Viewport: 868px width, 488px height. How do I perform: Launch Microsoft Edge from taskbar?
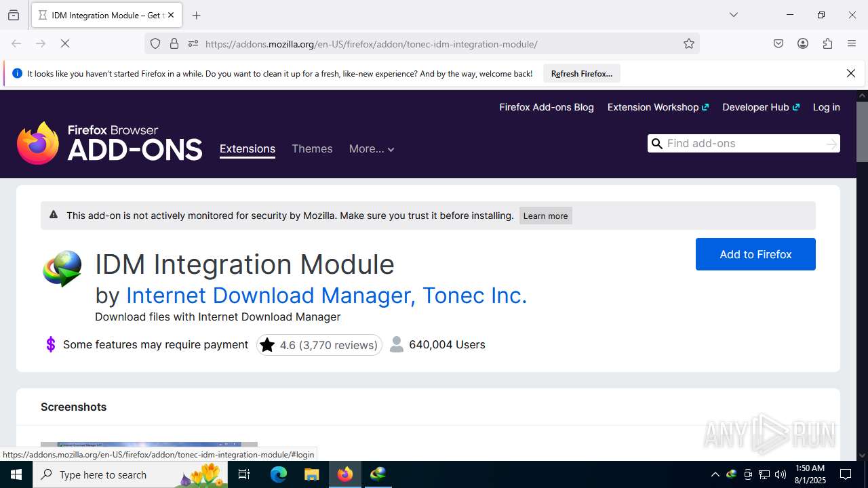pyautogui.click(x=279, y=474)
